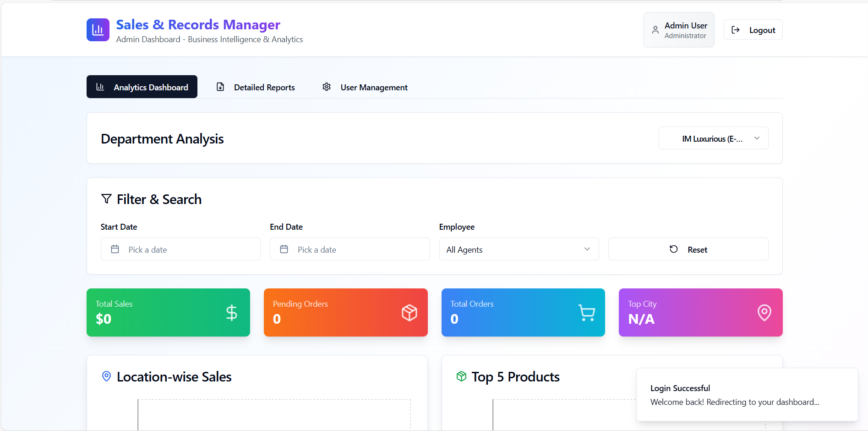868x431 pixels.
Task: Click the location pin icon beside Location-wise Sales
Action: click(106, 376)
